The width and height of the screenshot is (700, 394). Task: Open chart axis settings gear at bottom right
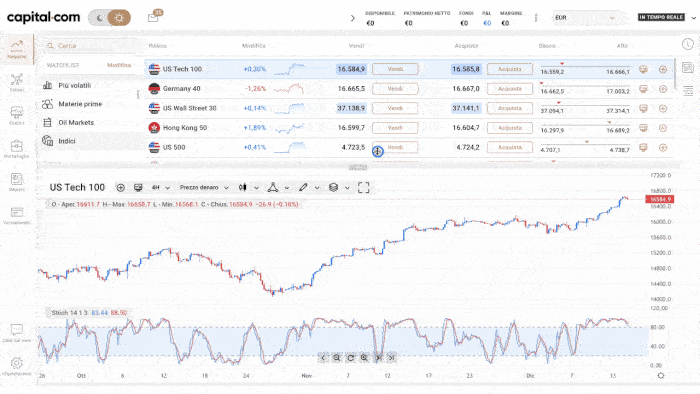(x=661, y=376)
